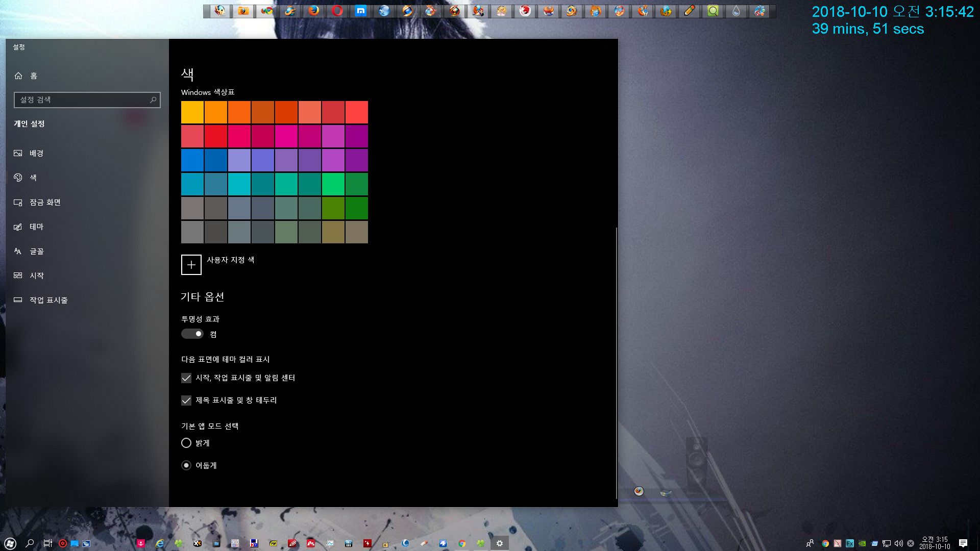Open Internet Explorer from the taskbar
Screen dimensions: 980x551
(160, 543)
